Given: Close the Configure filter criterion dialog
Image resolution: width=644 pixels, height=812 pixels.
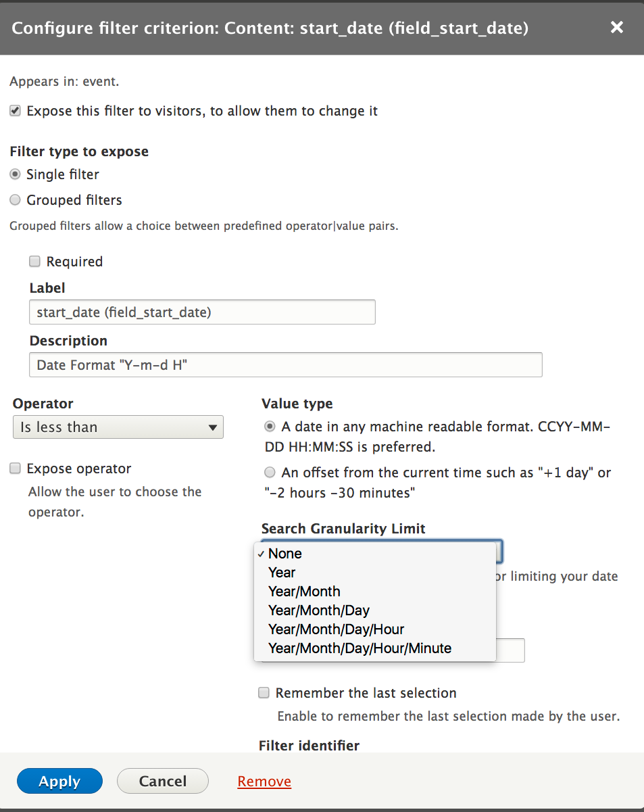Looking at the screenshot, I should 616,27.
